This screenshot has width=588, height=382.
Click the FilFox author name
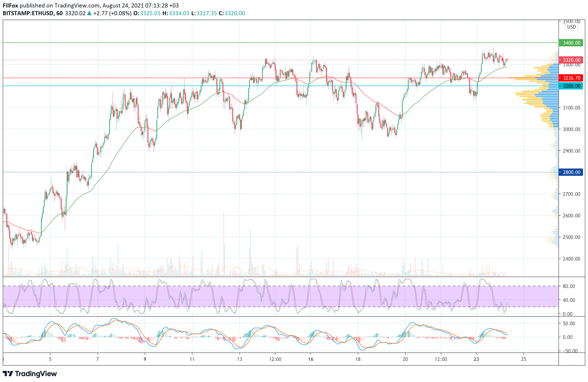click(x=10, y=5)
